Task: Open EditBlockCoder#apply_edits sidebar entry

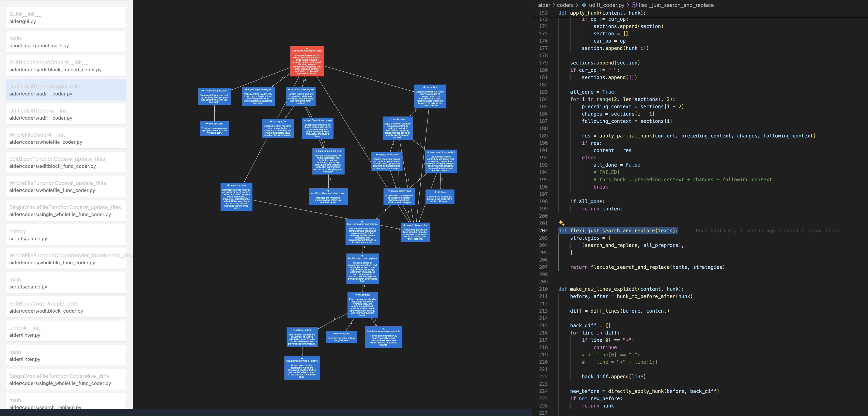Action: (x=66, y=307)
